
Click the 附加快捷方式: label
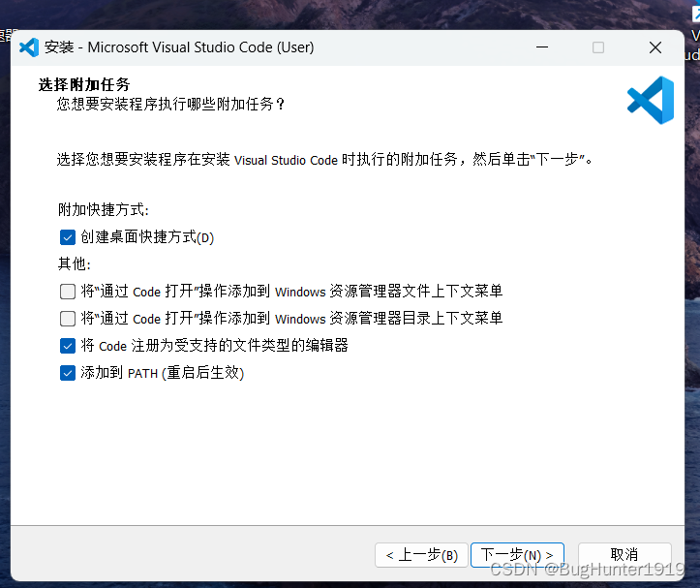tap(104, 209)
